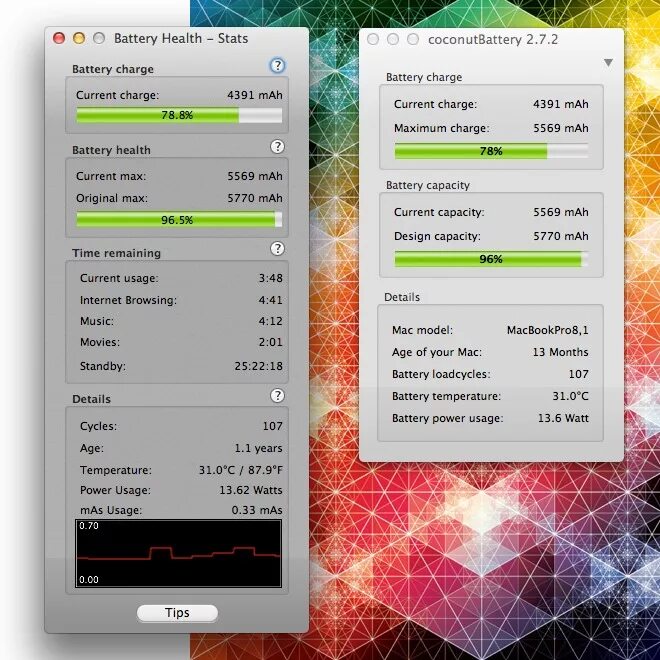The image size is (660, 660).
Task: Click the Power Usage 13.62 Watts value
Action: (x=251, y=490)
